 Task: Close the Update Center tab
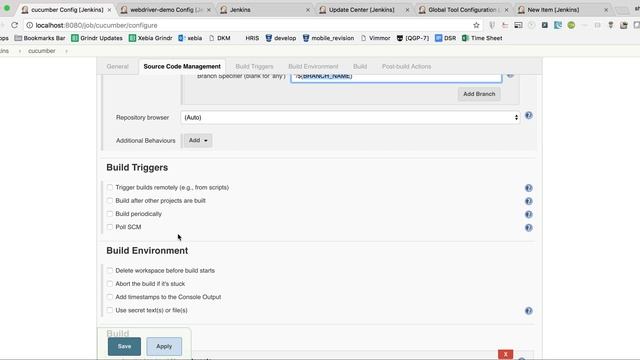(x=407, y=10)
